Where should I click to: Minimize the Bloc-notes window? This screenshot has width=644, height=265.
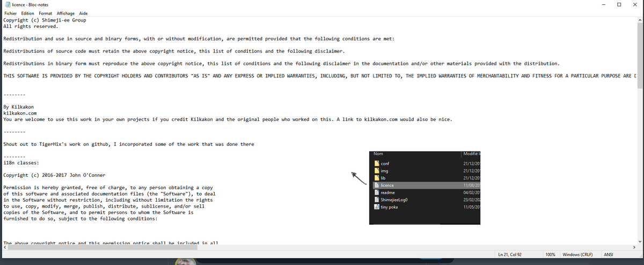[604, 5]
